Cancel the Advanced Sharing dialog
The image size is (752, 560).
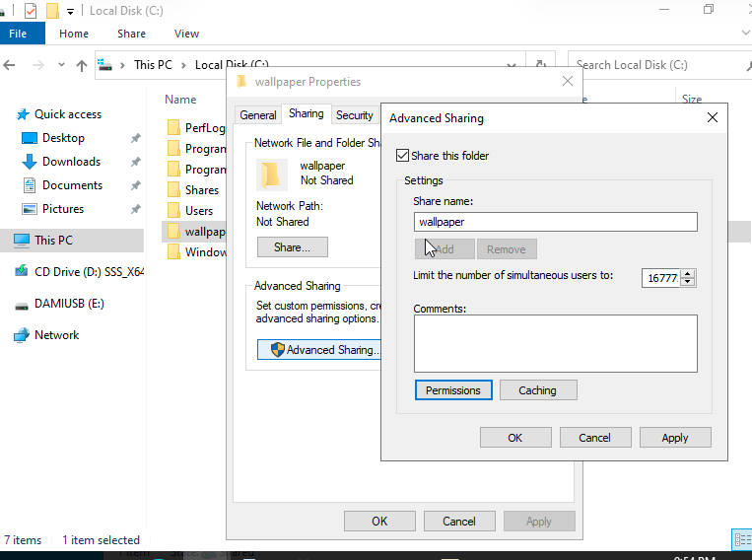click(x=595, y=438)
